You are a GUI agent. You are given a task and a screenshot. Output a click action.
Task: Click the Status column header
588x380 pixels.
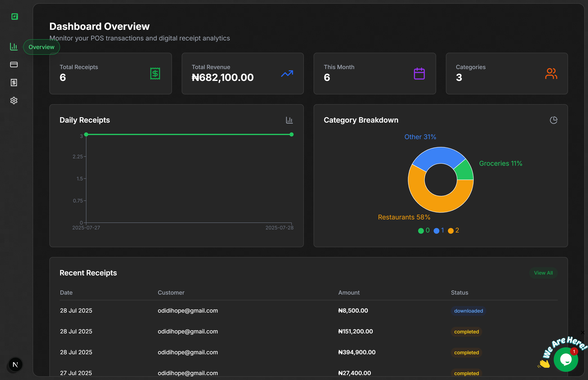pos(460,293)
